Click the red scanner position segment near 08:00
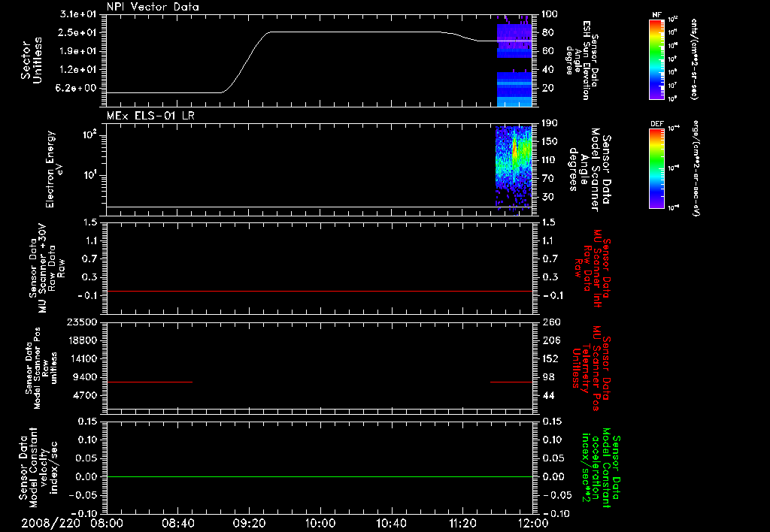This screenshot has height=532, width=770. coord(150,382)
